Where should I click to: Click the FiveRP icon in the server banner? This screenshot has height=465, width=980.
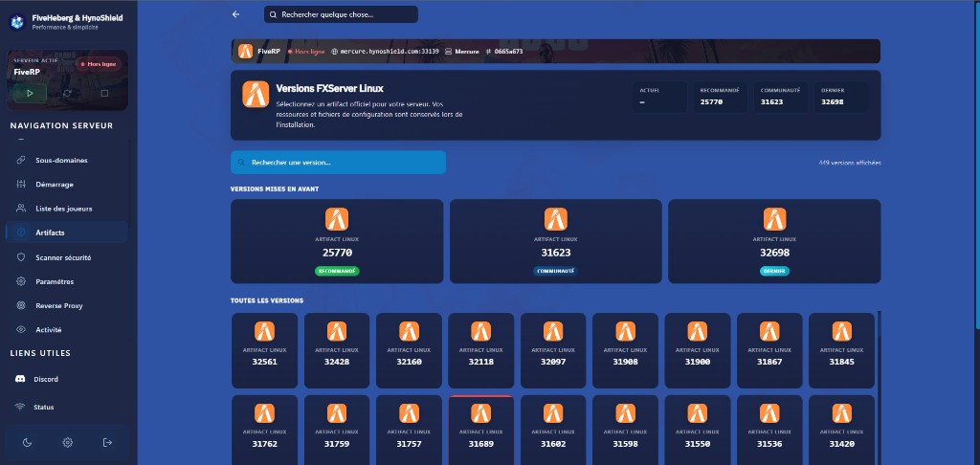point(246,52)
